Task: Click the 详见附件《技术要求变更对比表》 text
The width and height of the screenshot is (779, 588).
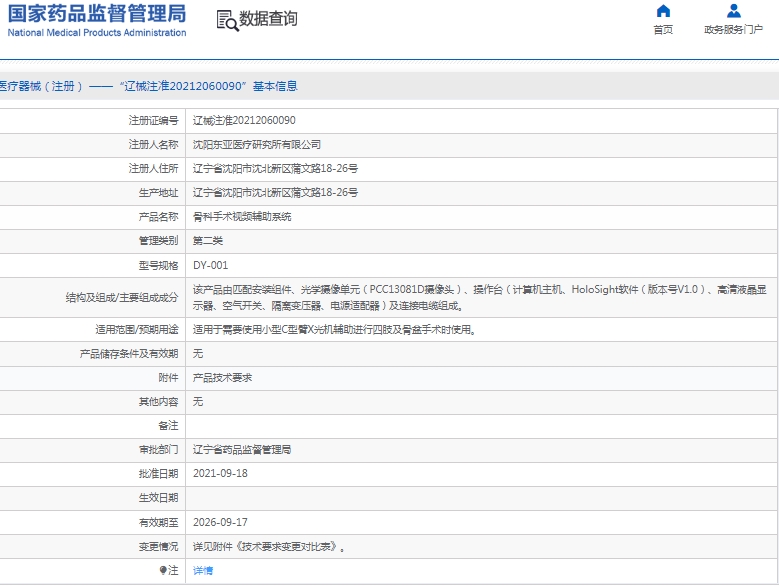Action: (x=269, y=546)
